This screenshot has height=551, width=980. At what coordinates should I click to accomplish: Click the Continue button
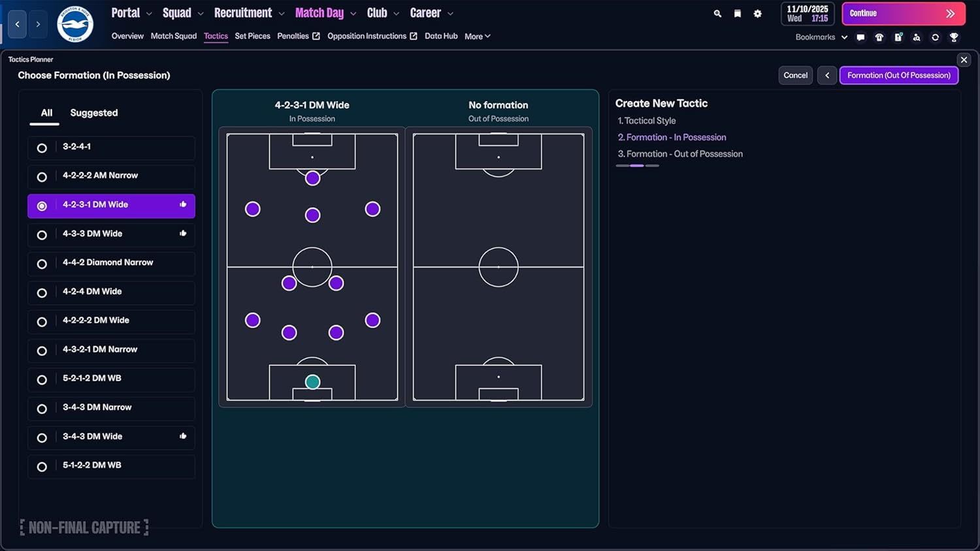[904, 13]
